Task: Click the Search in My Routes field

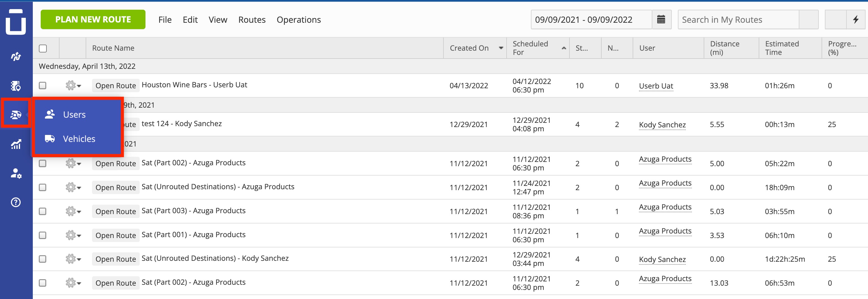Action: (x=738, y=19)
